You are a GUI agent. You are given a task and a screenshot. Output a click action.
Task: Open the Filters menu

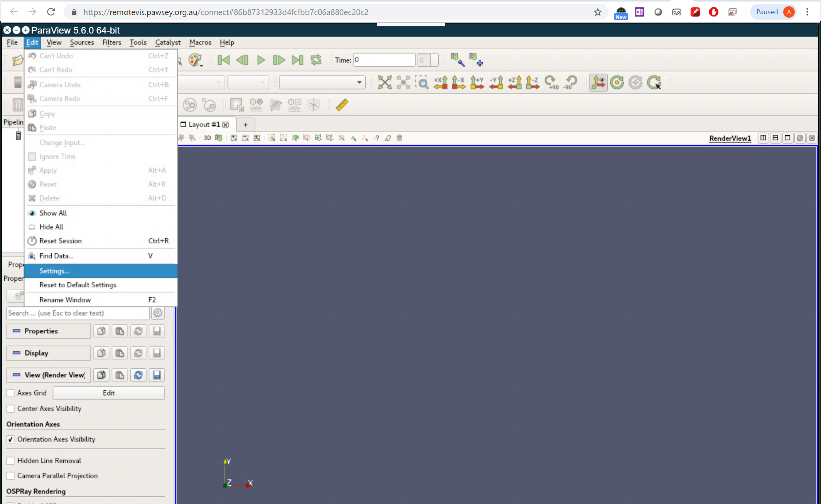tap(111, 42)
